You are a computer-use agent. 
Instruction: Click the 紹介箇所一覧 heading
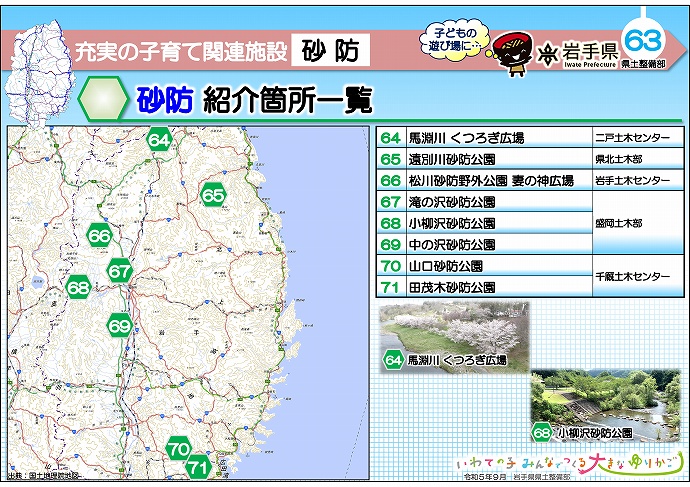pos(288,100)
